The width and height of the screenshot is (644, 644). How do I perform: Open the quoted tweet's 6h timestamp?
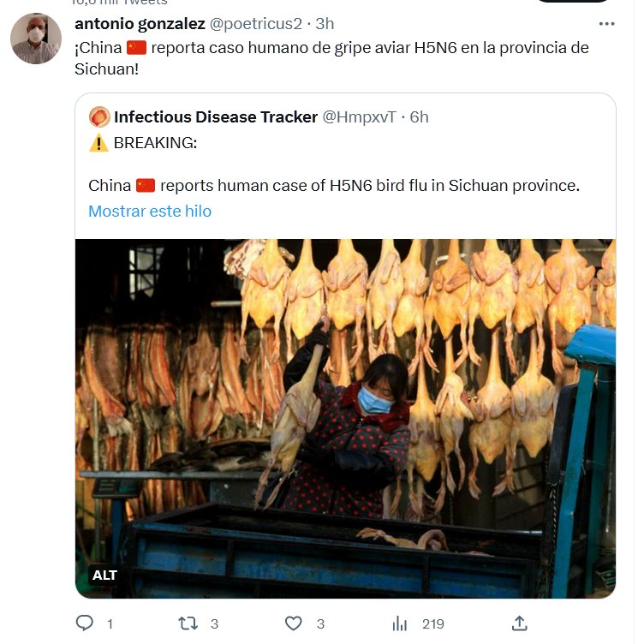pos(419,116)
